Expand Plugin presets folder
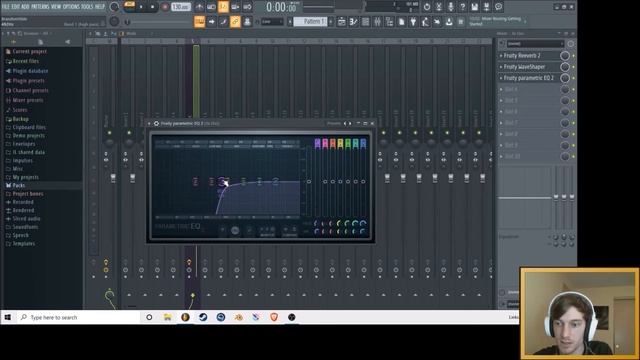Screen dimensions: 640x360 tap(25, 81)
